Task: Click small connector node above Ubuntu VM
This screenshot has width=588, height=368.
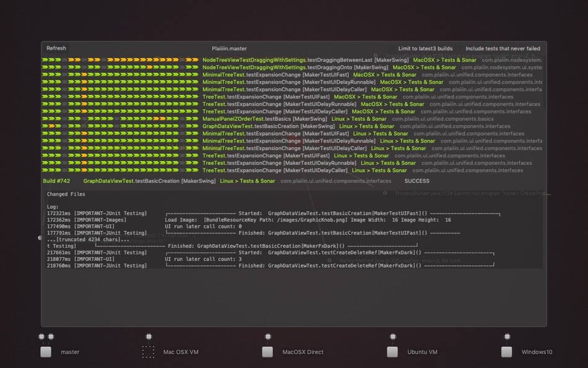Action: click(x=392, y=336)
